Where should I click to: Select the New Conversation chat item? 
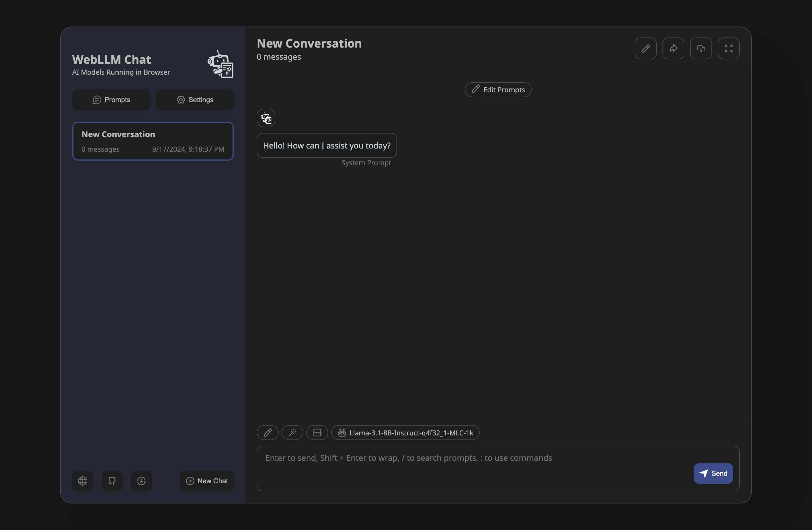[x=153, y=141]
